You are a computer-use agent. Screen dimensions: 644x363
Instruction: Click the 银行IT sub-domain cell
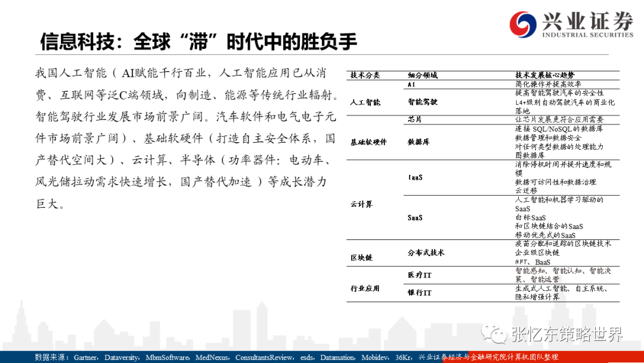[x=419, y=293]
